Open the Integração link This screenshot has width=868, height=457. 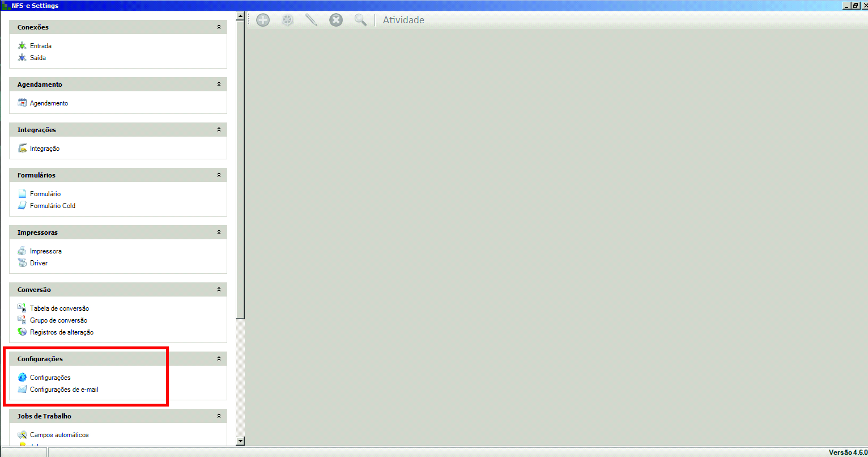(x=45, y=149)
